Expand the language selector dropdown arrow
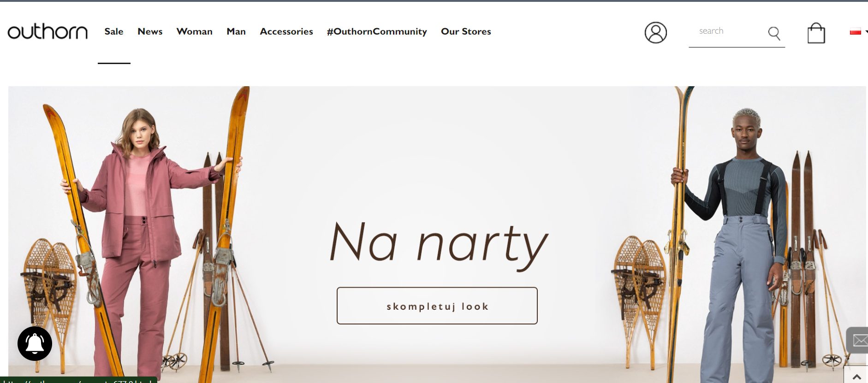This screenshot has height=383, width=868. click(x=866, y=31)
